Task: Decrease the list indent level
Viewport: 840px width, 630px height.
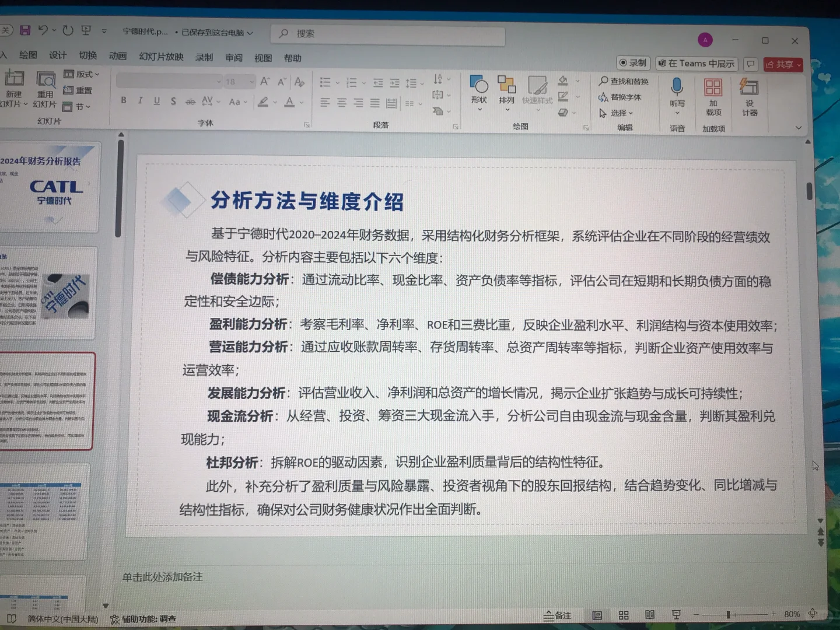Action: point(378,83)
